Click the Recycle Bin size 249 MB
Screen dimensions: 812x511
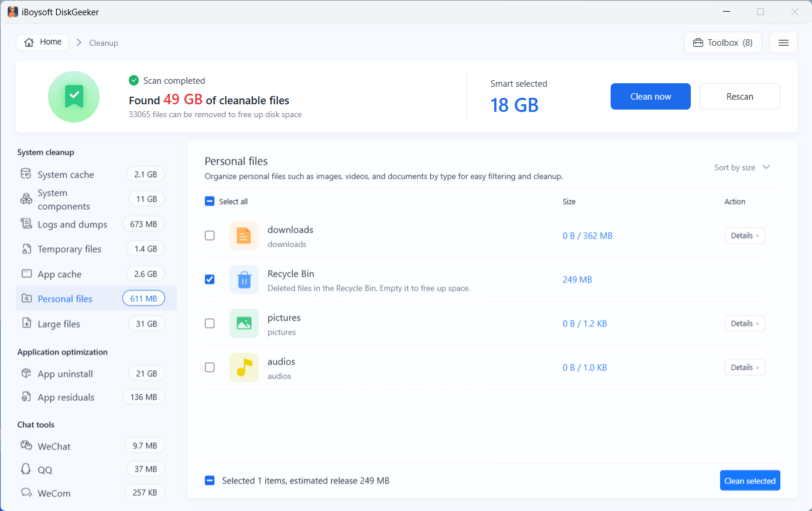tap(577, 280)
